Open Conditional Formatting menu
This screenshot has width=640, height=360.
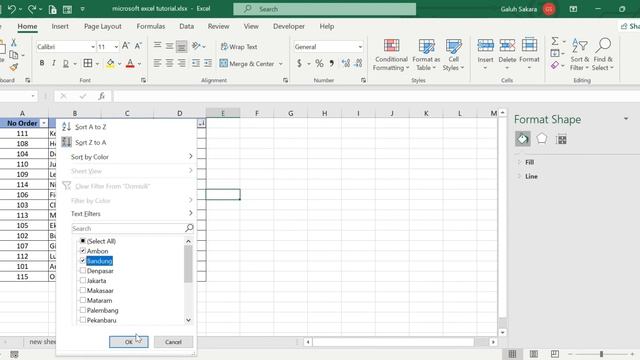391,55
